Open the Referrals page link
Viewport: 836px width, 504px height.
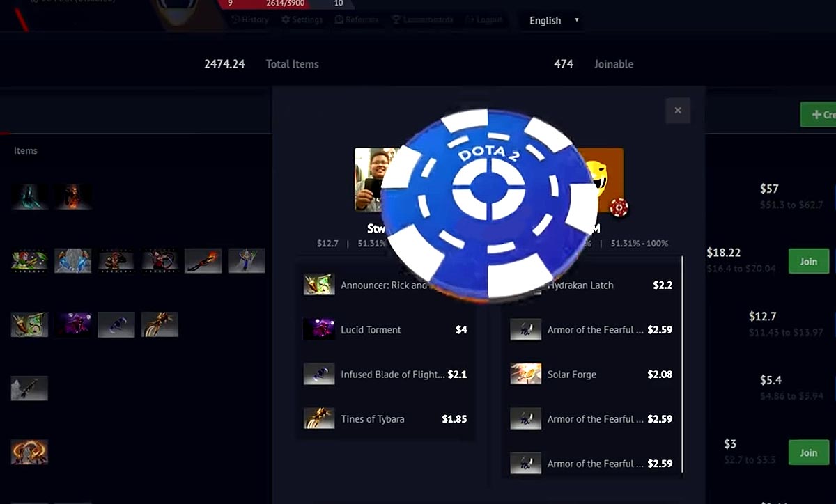[x=357, y=19]
